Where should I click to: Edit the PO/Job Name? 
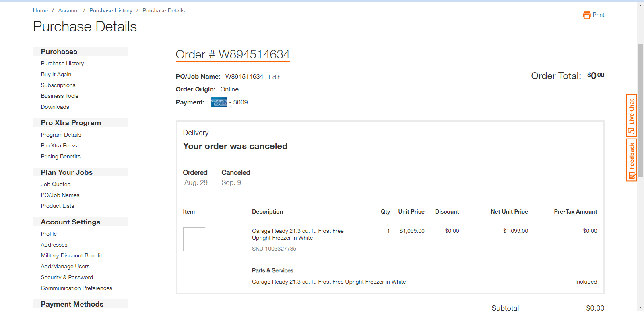[274, 77]
